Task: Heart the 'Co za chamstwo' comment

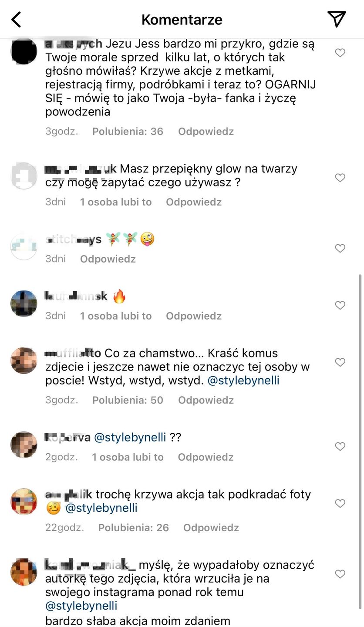Action: (x=340, y=362)
